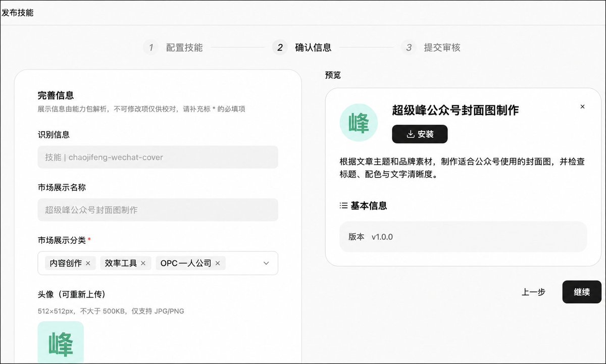The width and height of the screenshot is (606, 364).
Task: Remove the 内容创作 category tag
Action: coord(88,263)
